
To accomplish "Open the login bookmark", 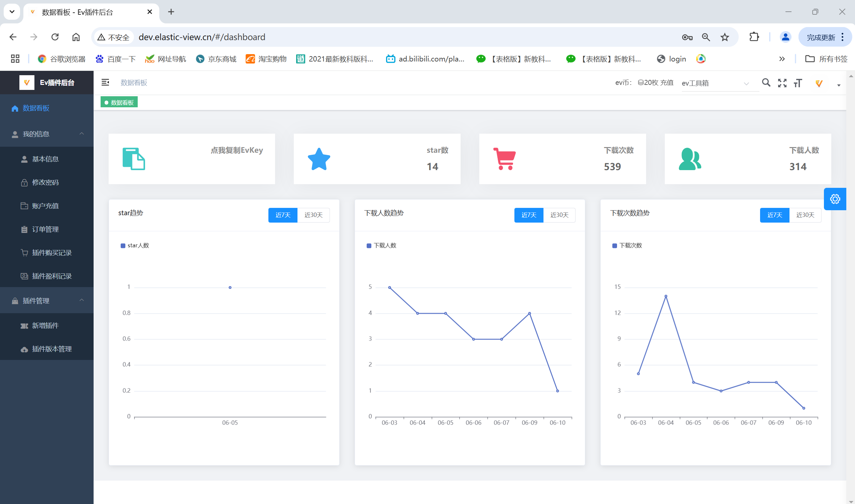I will 671,59.
